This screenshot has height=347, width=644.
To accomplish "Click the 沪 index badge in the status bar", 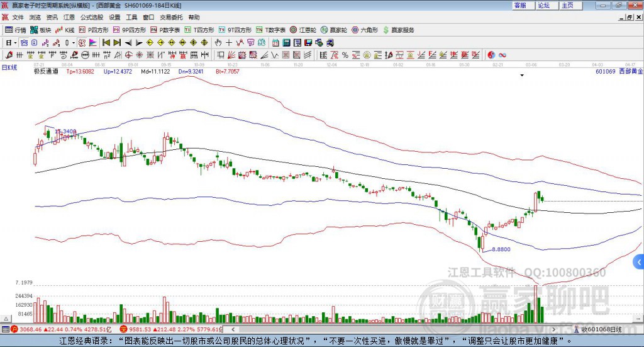I will (x=14, y=329).
